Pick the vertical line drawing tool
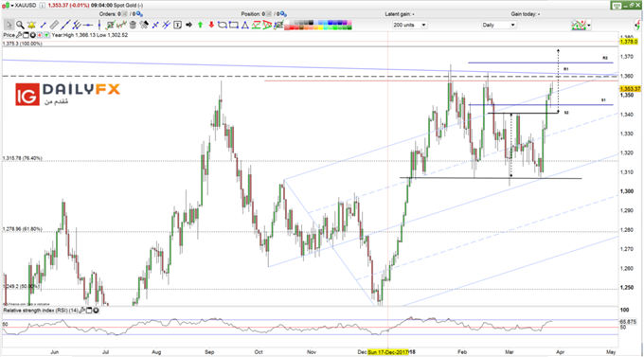Viewport: 644px width, 357px height. [99, 25]
